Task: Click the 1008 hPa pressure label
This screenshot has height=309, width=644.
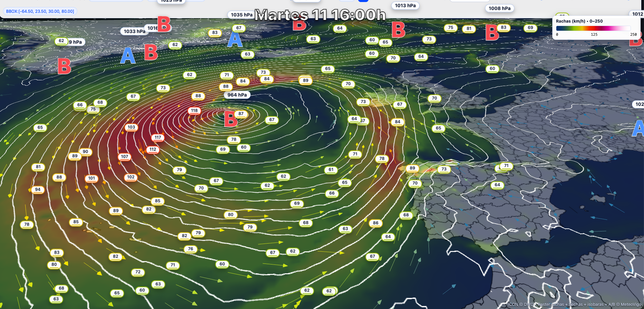Action: [499, 8]
